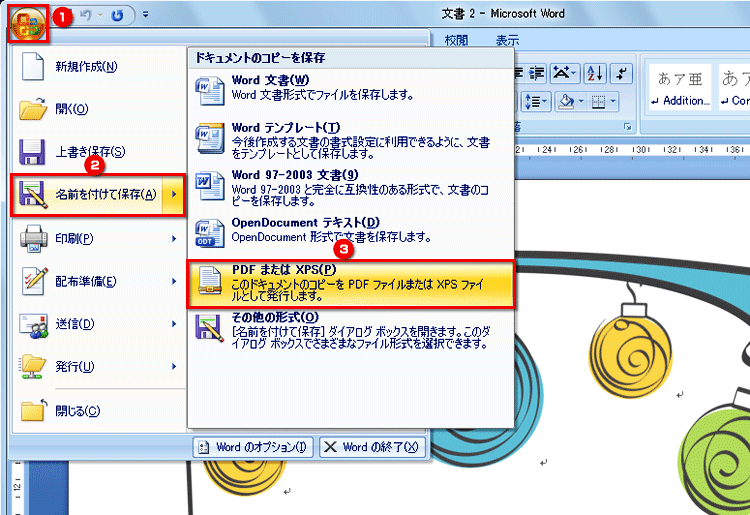The height and width of the screenshot is (515, 750).
Task: Select 上書き保存(S) to save document
Action: point(98,152)
